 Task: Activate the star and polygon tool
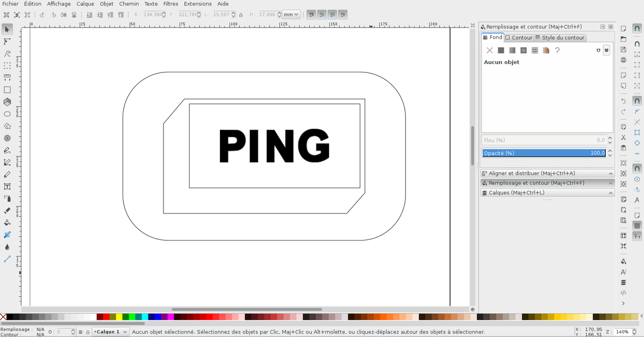[7, 126]
